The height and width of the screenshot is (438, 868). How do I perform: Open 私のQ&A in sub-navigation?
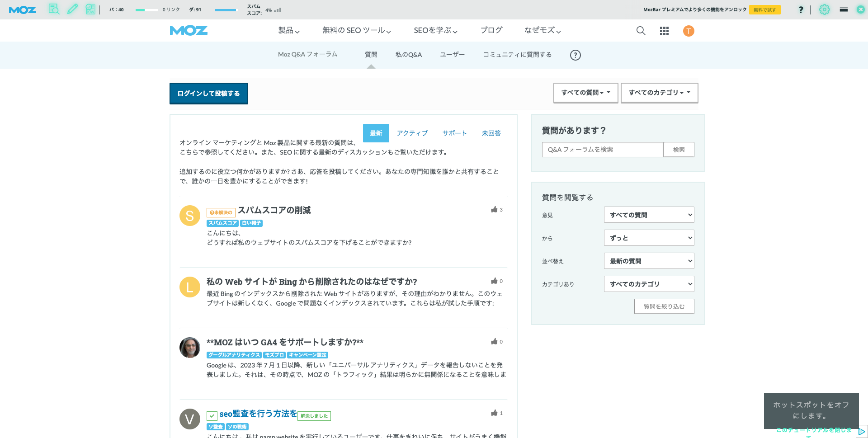[409, 55]
